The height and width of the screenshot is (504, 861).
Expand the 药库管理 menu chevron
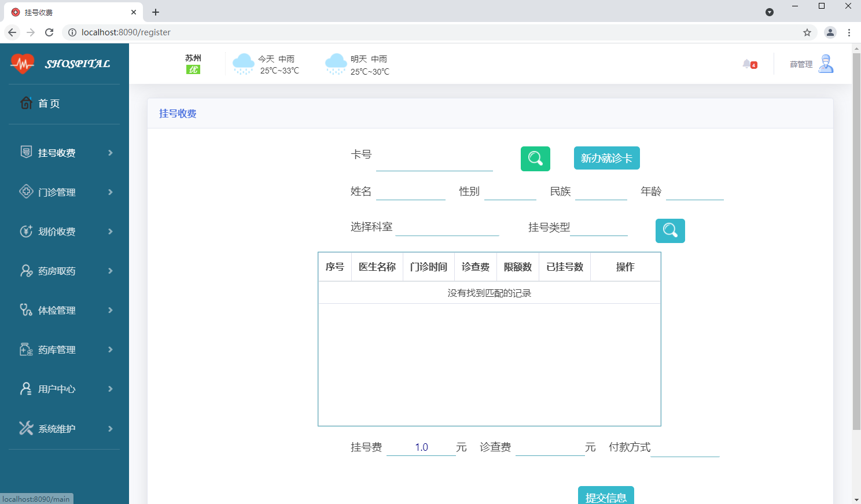tap(110, 350)
